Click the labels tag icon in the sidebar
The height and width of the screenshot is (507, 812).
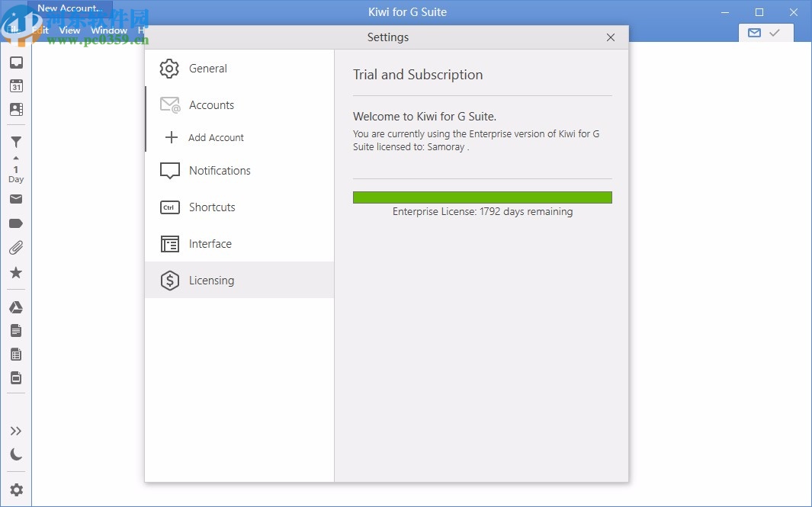point(16,223)
